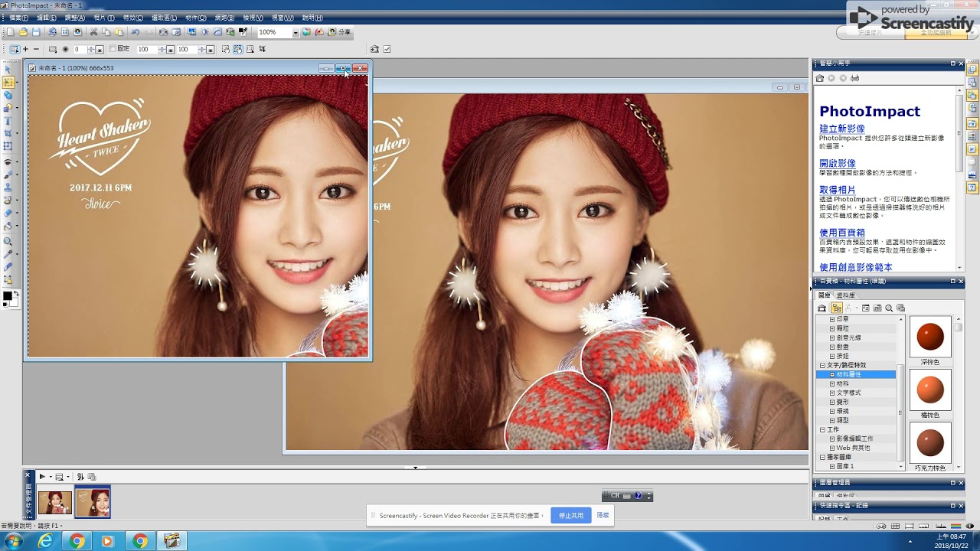The height and width of the screenshot is (551, 980).
Task: Collapse the 文字/路徑特效 tree node
Action: pyautogui.click(x=822, y=366)
